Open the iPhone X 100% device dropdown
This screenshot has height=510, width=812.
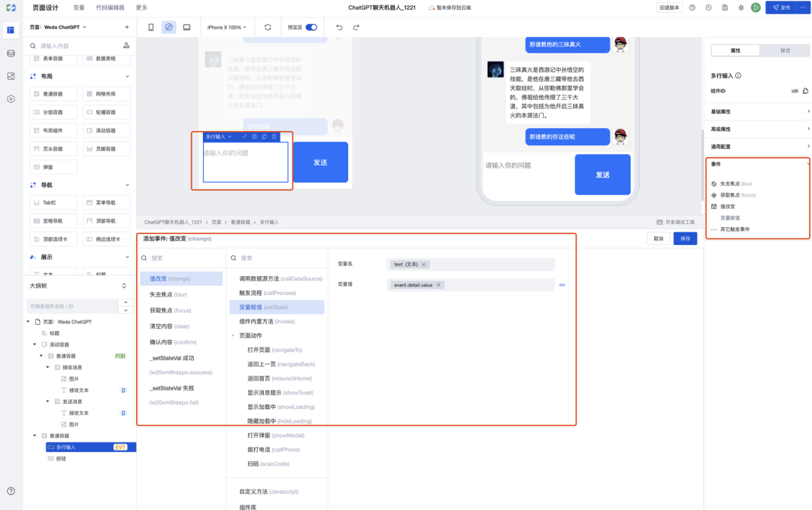pos(227,28)
